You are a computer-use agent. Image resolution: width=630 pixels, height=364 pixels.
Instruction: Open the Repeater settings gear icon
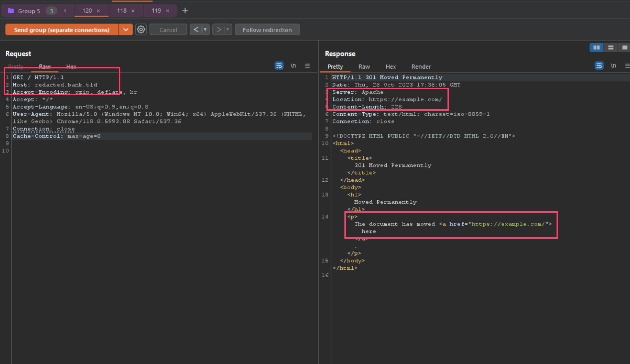pyautogui.click(x=141, y=30)
